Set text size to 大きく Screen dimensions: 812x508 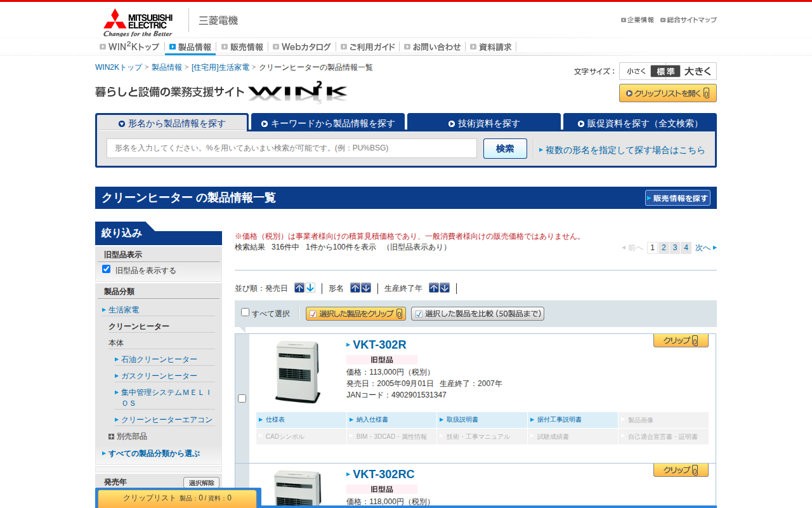[x=698, y=71]
